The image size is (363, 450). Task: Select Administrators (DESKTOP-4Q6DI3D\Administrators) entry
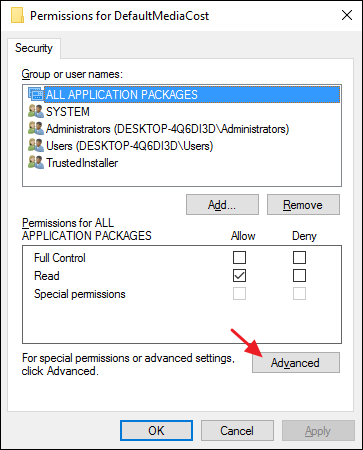tap(167, 129)
